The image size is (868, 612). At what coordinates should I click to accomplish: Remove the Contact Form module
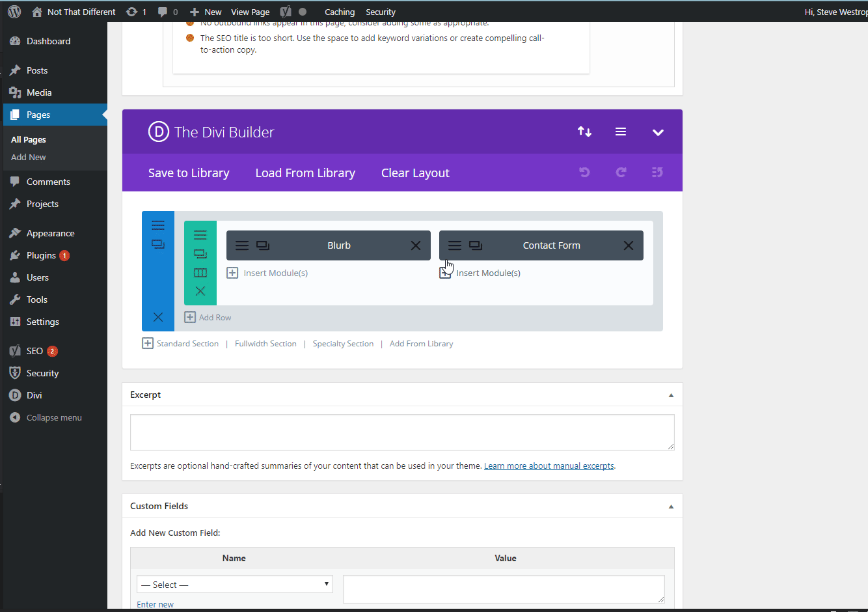[x=629, y=245]
